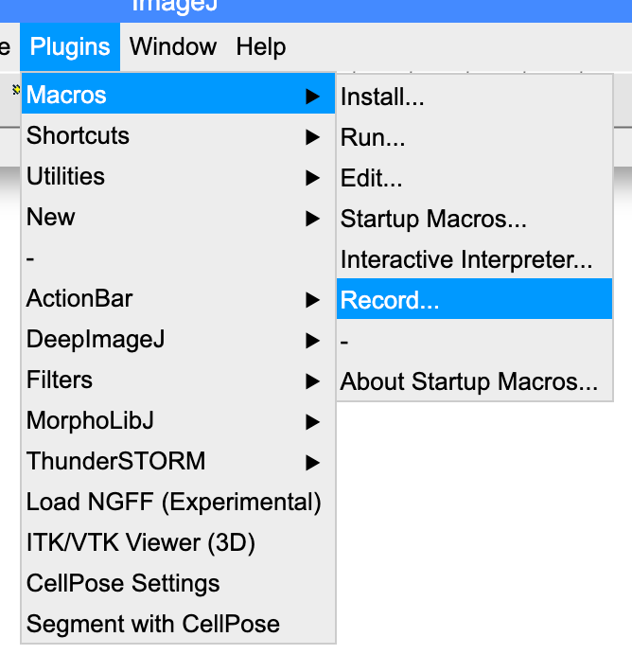Open the Plugins menu
The image size is (632, 672).
click(x=70, y=46)
